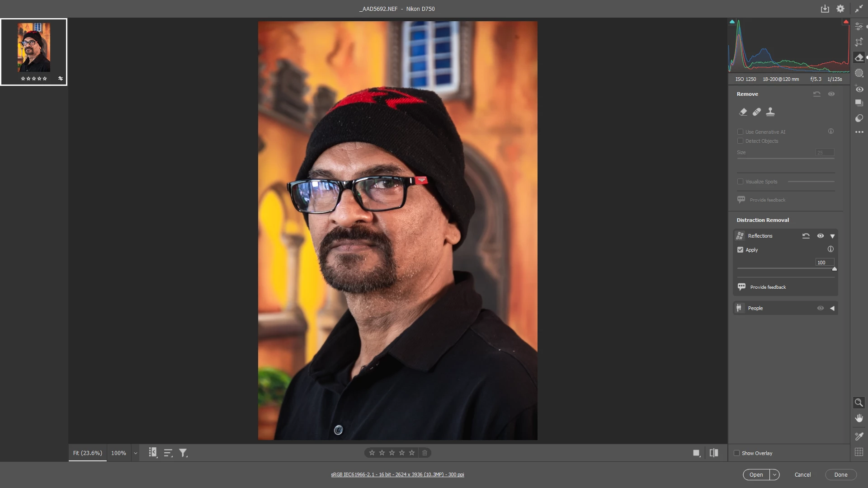This screenshot has height=488, width=868.
Task: Open the zoom level dropdown arrow
Action: [135, 453]
